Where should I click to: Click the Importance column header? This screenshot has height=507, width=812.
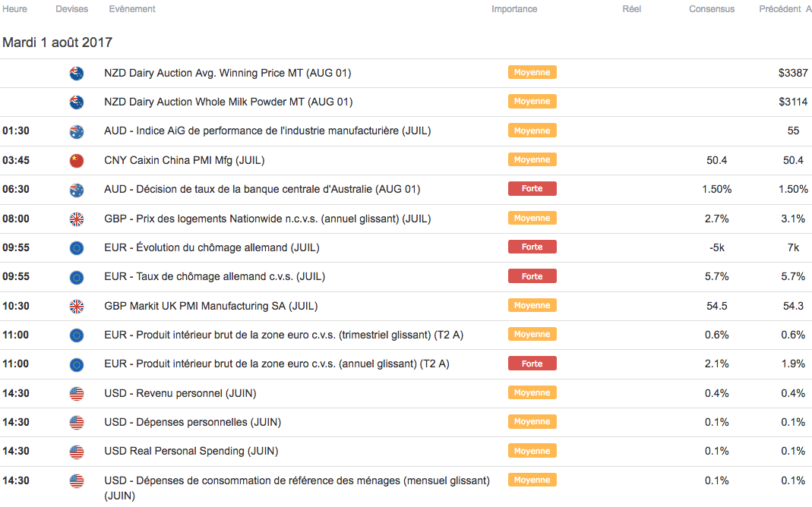click(514, 9)
